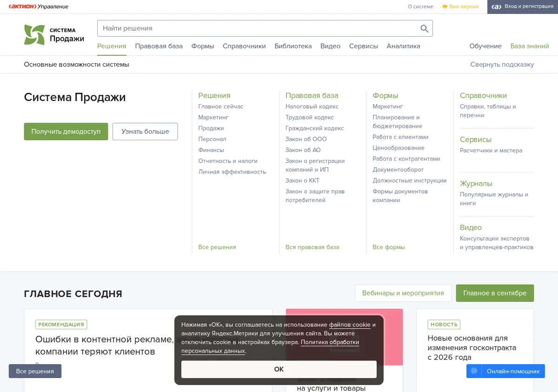
Task: Click the Вебинары и мероприятия button
Action: pos(403,293)
